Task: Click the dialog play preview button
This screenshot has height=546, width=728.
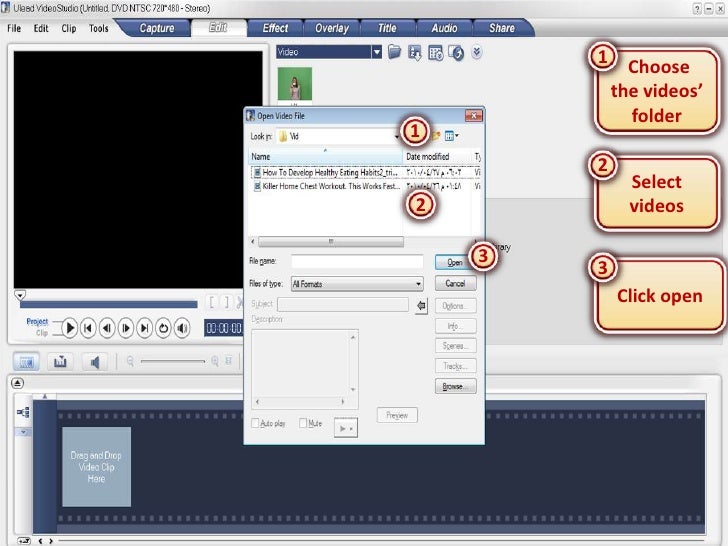Action: click(x=345, y=428)
